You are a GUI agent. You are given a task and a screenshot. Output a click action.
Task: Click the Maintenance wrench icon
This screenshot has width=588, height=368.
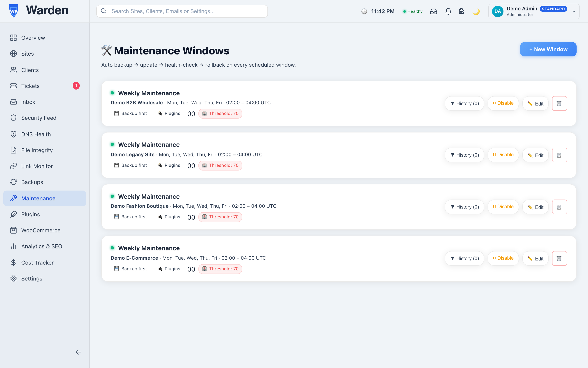coord(14,198)
